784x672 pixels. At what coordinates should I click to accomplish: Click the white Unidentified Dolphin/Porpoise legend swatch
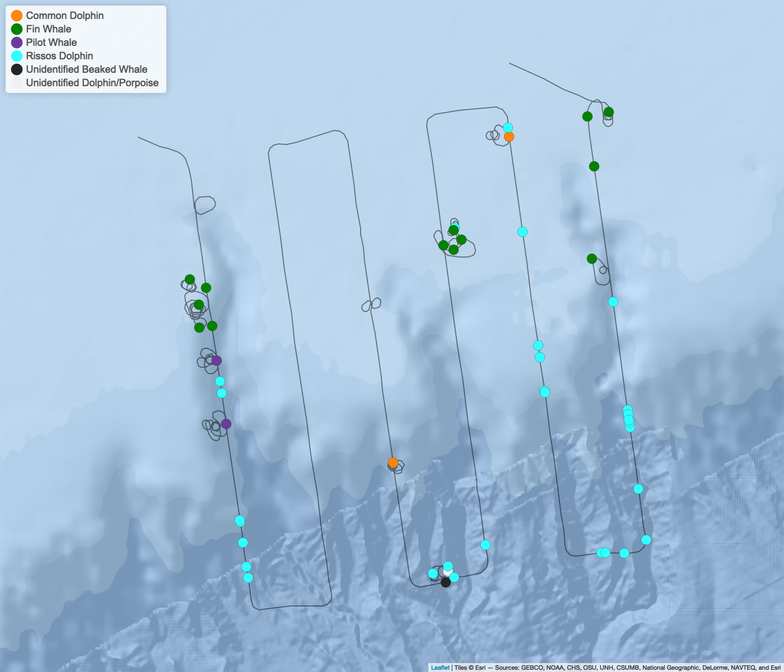17,83
